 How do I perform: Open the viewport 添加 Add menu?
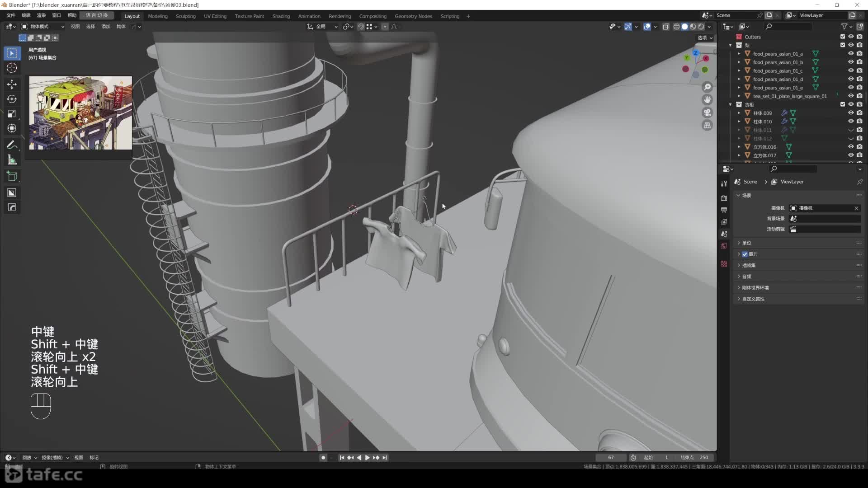[106, 27]
